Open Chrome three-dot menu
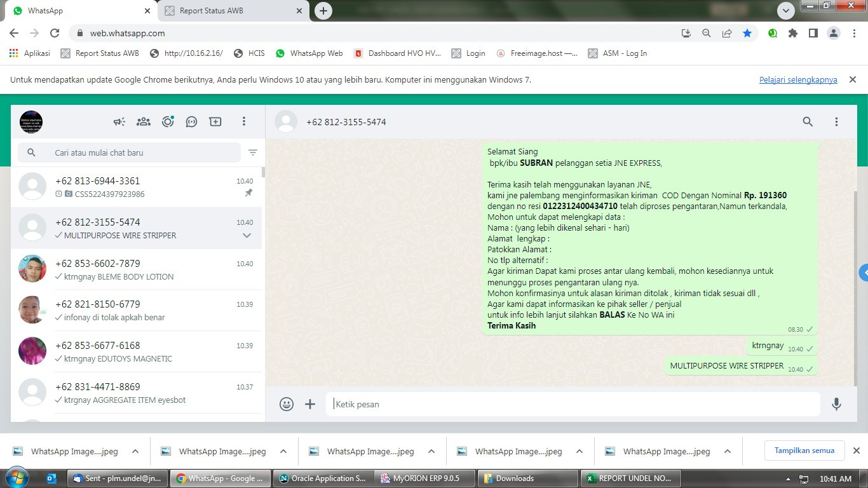The width and height of the screenshot is (868, 488). point(853,33)
